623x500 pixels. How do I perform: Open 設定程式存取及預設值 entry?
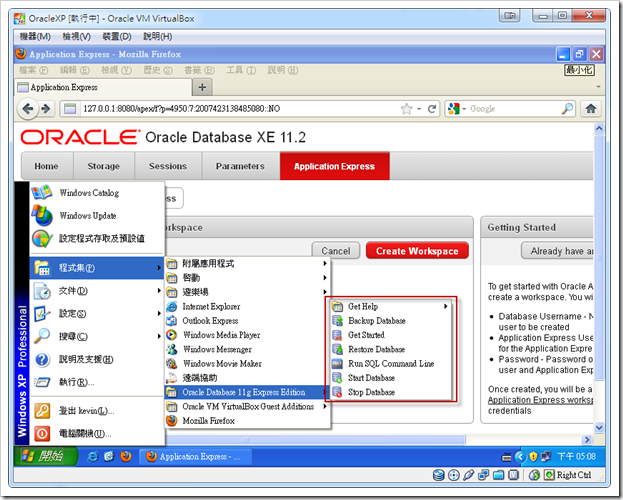[x=97, y=238]
